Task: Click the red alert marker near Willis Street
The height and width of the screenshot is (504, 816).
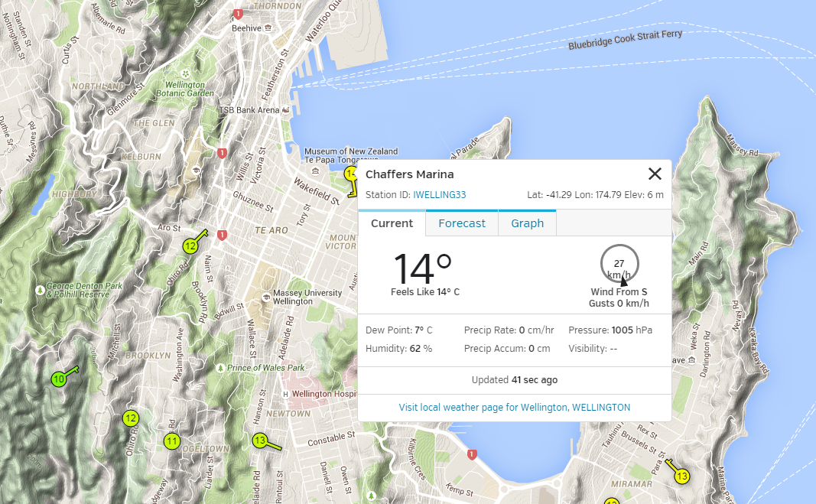Action: pyautogui.click(x=221, y=153)
